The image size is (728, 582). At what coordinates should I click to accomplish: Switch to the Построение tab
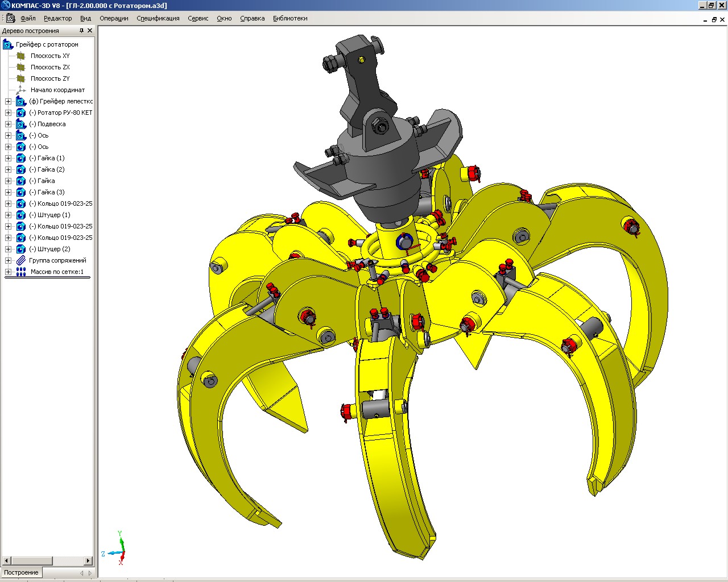click(21, 572)
